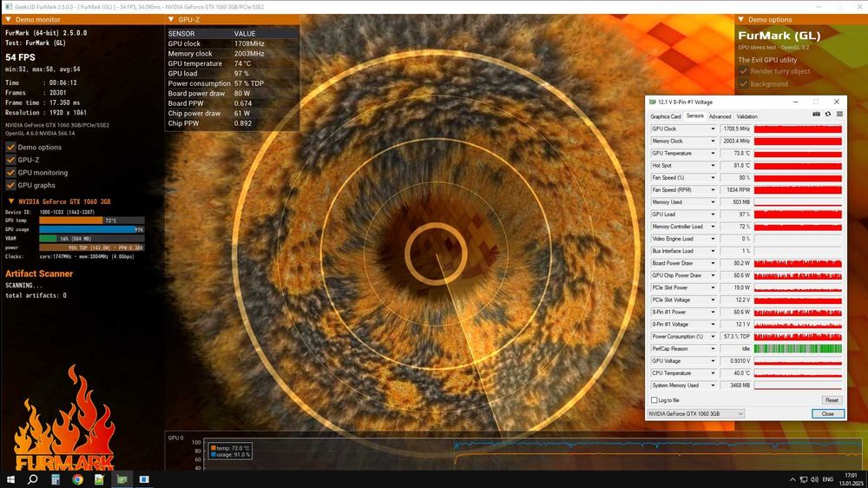Toggle Render furry object checkbox
868x488 pixels.
point(744,71)
